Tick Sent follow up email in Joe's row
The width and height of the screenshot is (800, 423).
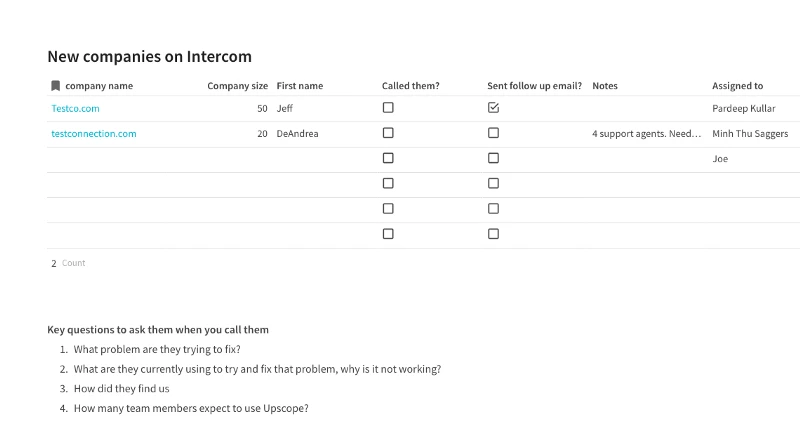pyautogui.click(x=493, y=158)
